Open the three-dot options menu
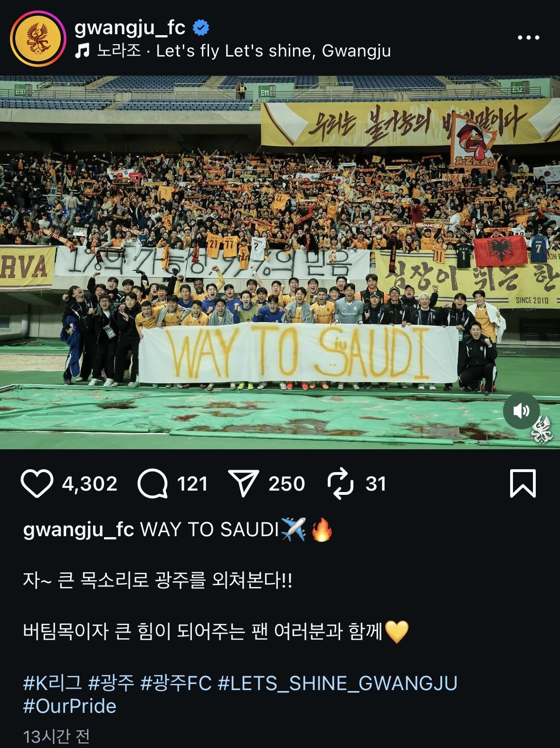This screenshot has height=748, width=560. tap(528, 38)
